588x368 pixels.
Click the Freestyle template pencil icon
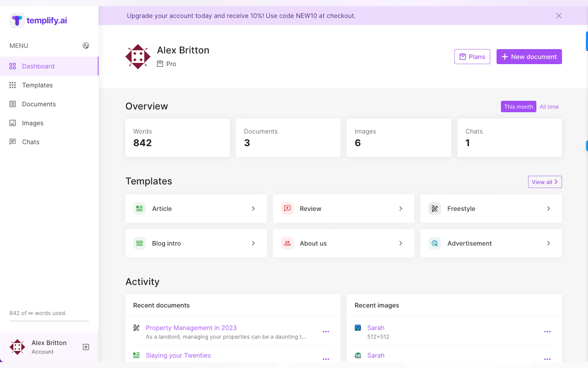tap(435, 209)
